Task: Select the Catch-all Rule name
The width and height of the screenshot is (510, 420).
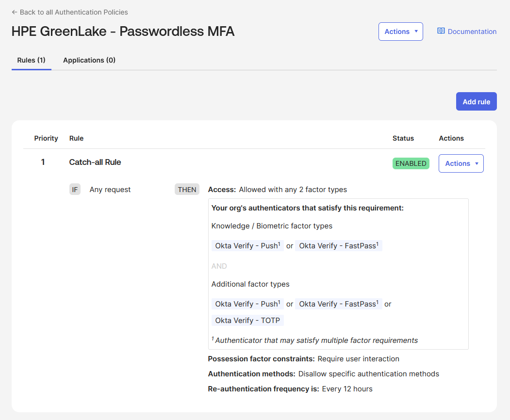Action: point(95,162)
